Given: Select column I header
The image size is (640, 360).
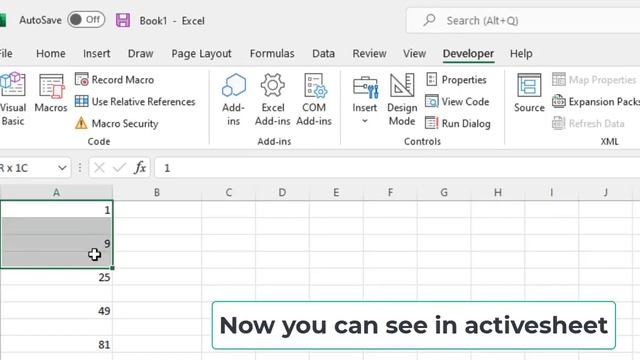Looking at the screenshot, I should click(551, 192).
